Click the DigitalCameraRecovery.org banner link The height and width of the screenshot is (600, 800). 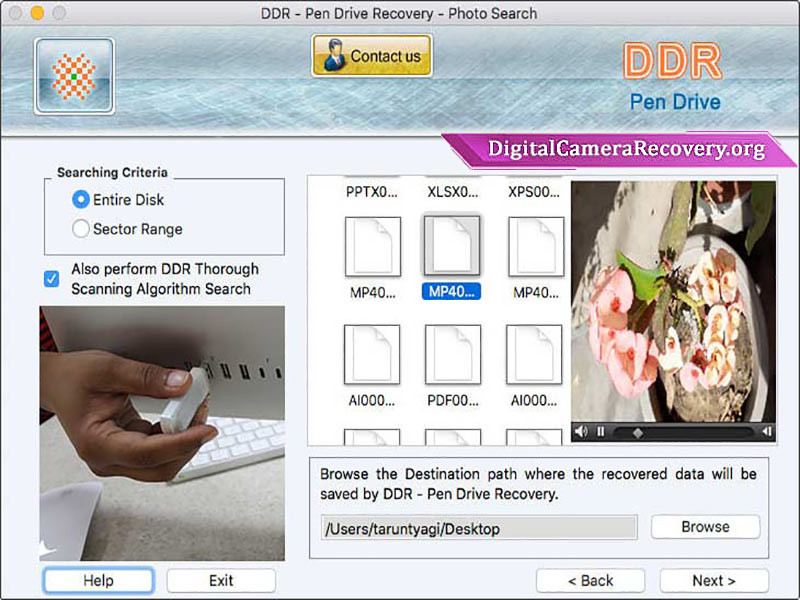click(x=626, y=149)
